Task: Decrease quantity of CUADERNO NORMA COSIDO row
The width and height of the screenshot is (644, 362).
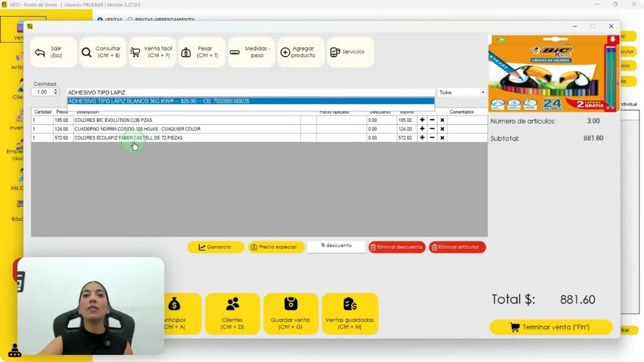Action: (x=432, y=129)
